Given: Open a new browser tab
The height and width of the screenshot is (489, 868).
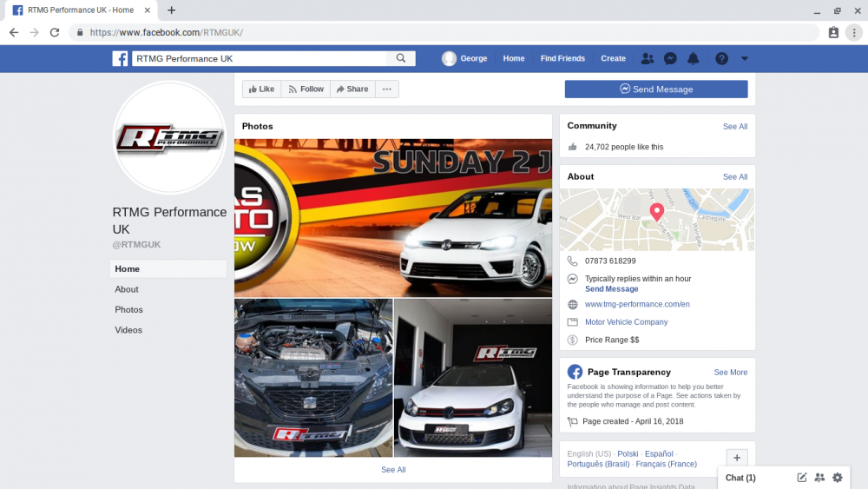Looking at the screenshot, I should (x=172, y=10).
